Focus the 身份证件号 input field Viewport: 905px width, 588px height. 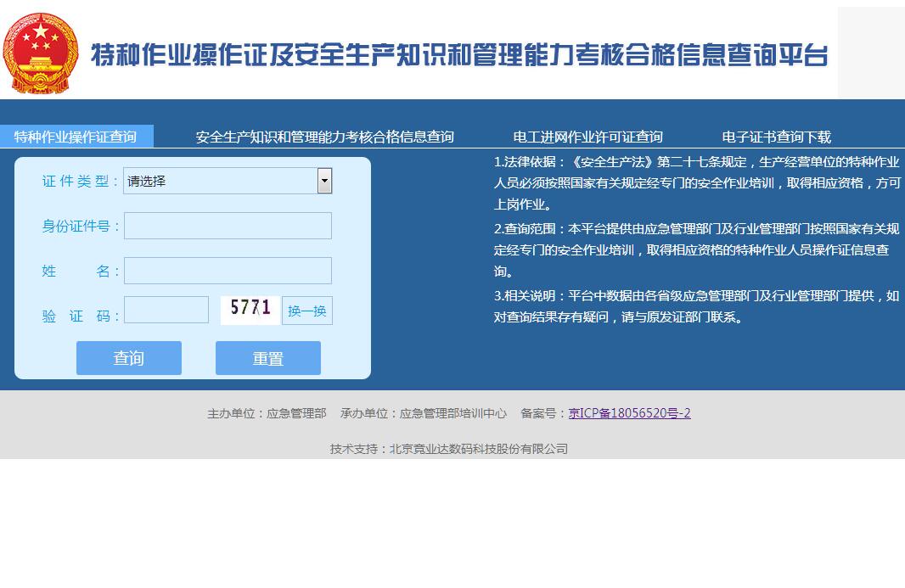click(228, 226)
